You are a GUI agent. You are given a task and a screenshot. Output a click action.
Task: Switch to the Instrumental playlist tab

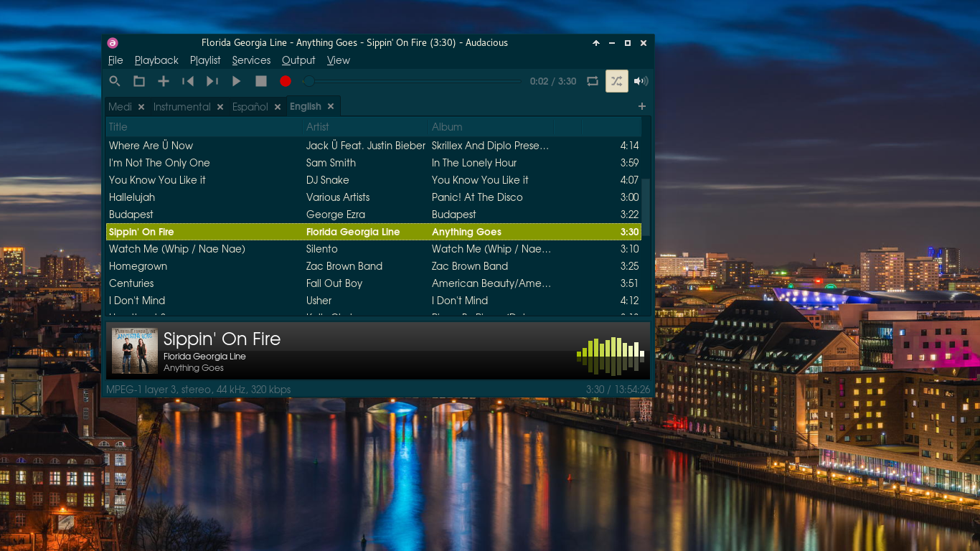(x=181, y=106)
